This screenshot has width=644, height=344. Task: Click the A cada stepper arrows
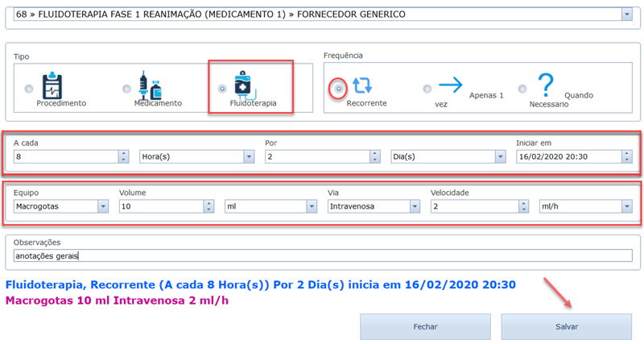[x=124, y=156]
